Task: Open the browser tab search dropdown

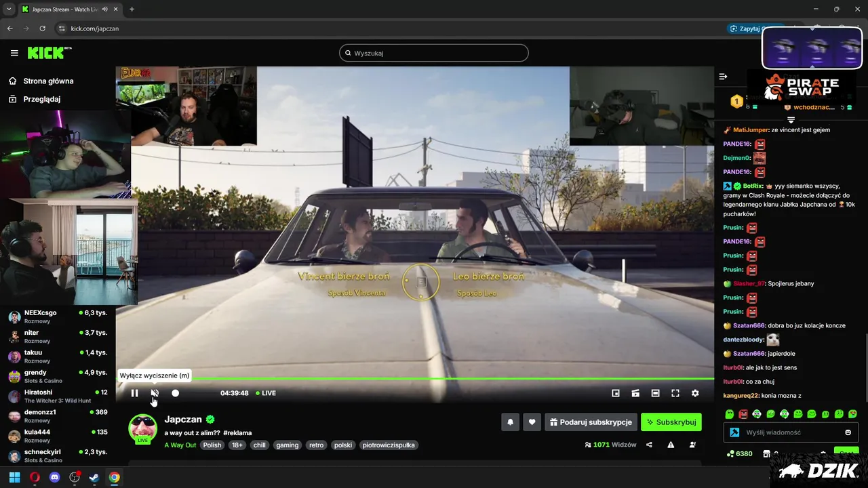Action: click(x=8, y=9)
